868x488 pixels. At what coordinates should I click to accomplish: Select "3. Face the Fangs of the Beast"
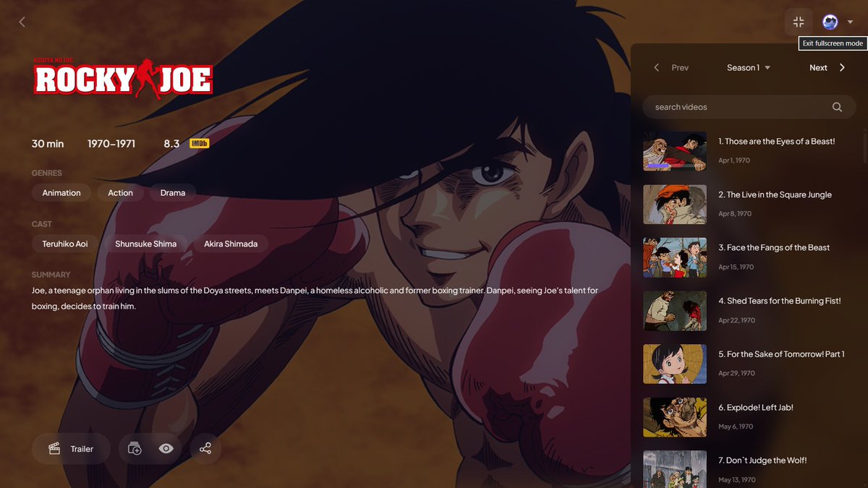(x=774, y=248)
